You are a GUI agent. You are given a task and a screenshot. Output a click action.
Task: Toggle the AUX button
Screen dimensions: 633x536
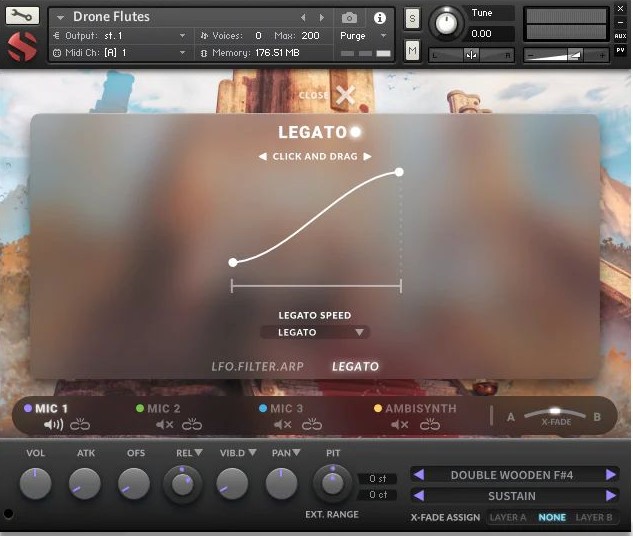620,36
